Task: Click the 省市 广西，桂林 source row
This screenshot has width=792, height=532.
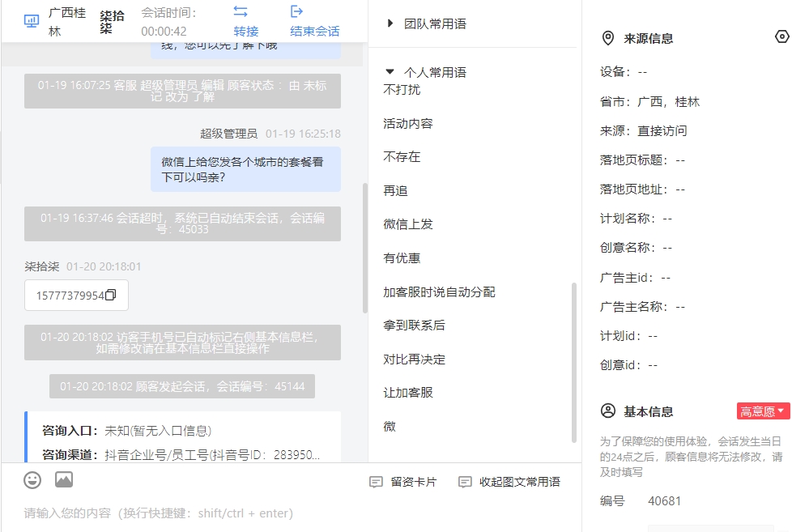Action: pyautogui.click(x=649, y=101)
